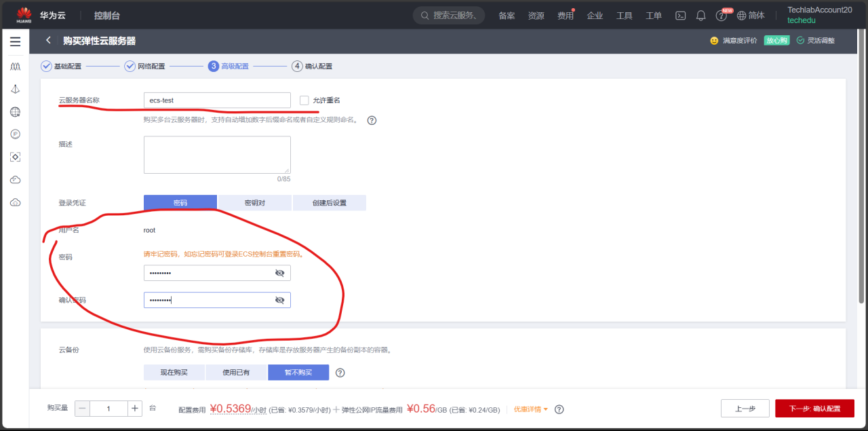The height and width of the screenshot is (431, 868).
Task: Toggle password visibility in the 密码 field
Action: coord(280,272)
